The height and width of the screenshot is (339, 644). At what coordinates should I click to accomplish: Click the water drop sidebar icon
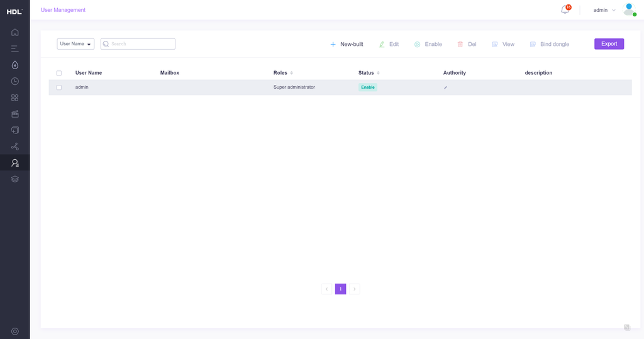coord(15,65)
